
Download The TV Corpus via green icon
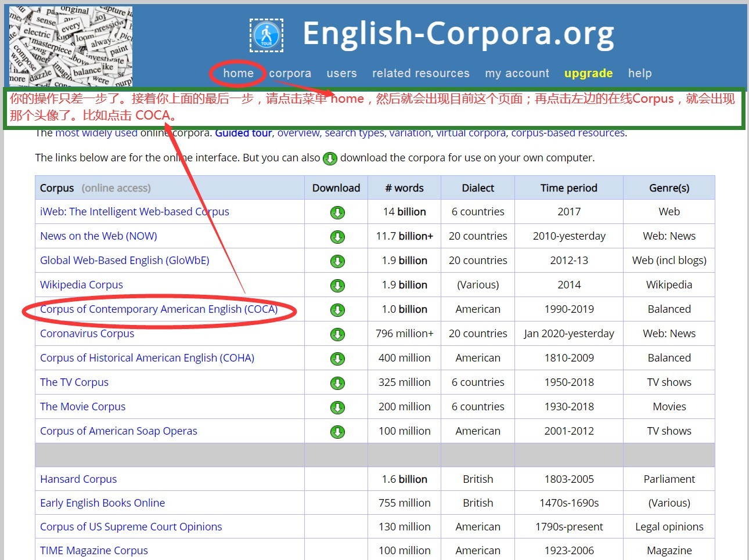click(337, 383)
